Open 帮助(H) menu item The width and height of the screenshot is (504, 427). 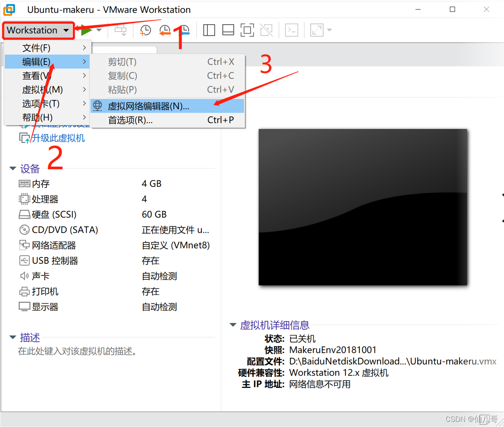pyautogui.click(x=37, y=117)
